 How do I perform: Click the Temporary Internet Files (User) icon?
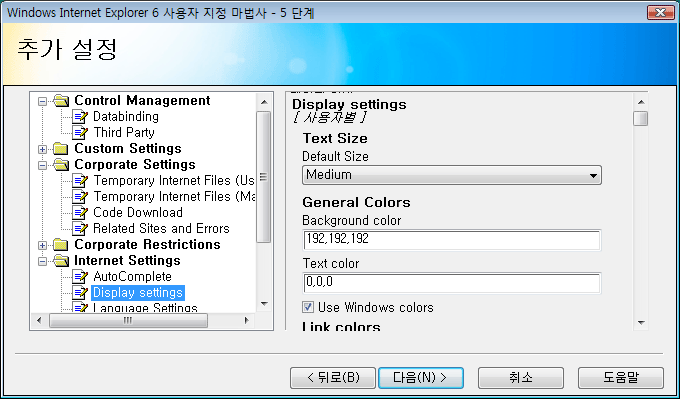(x=80, y=181)
